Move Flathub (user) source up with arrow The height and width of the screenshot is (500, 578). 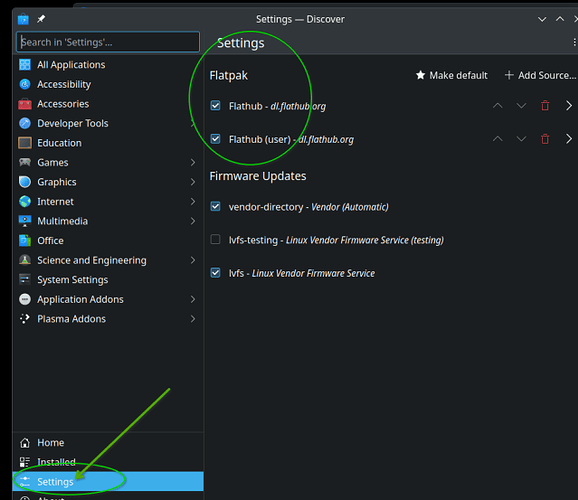pyautogui.click(x=498, y=139)
